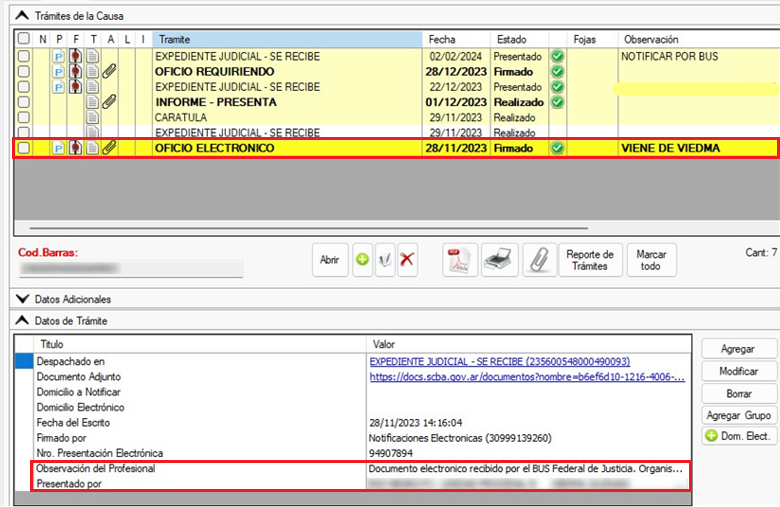Collapse the Trámites de la Causa section
The height and width of the screenshot is (507, 780).
(x=23, y=16)
